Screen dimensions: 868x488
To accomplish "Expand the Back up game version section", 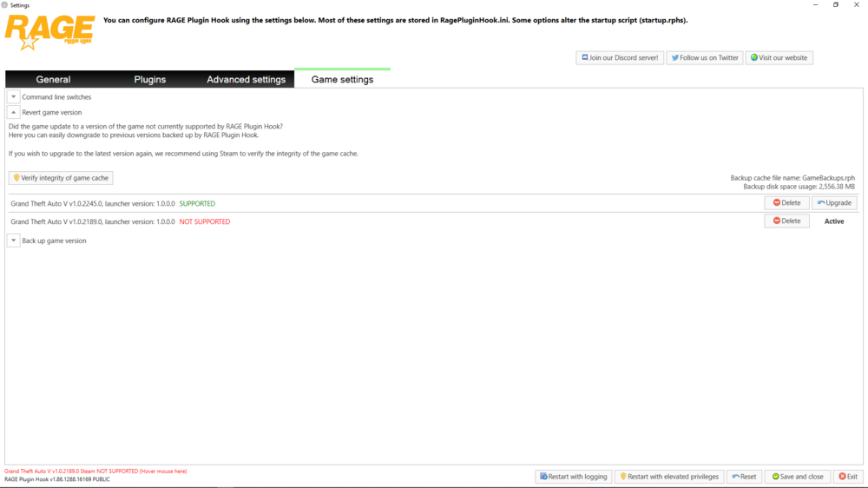I will point(14,241).
